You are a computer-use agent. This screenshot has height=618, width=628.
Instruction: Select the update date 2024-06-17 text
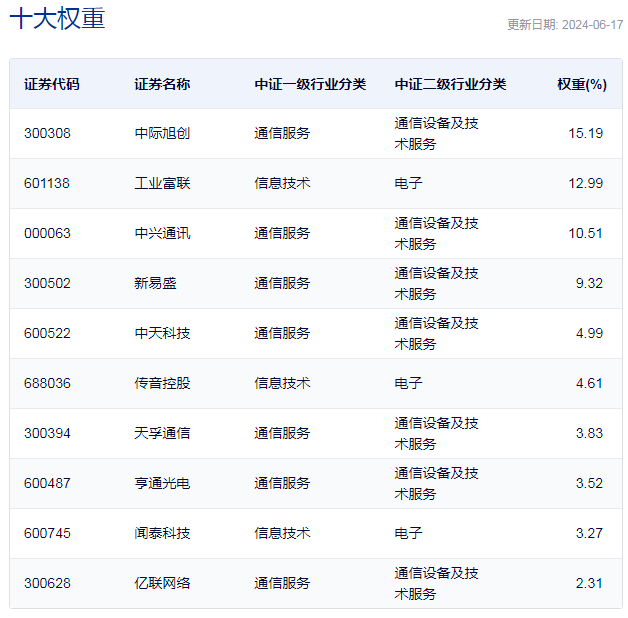tap(592, 25)
